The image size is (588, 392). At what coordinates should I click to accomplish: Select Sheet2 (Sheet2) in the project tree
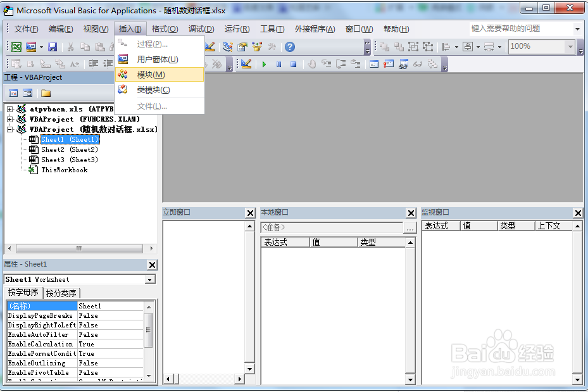[x=70, y=149]
